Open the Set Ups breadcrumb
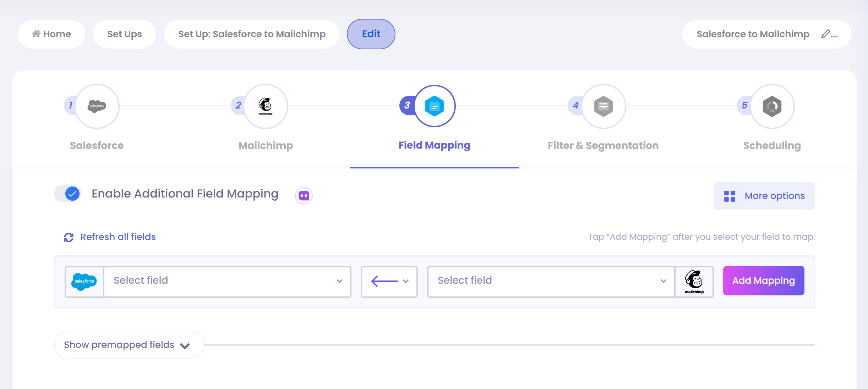868x389 pixels. [125, 34]
